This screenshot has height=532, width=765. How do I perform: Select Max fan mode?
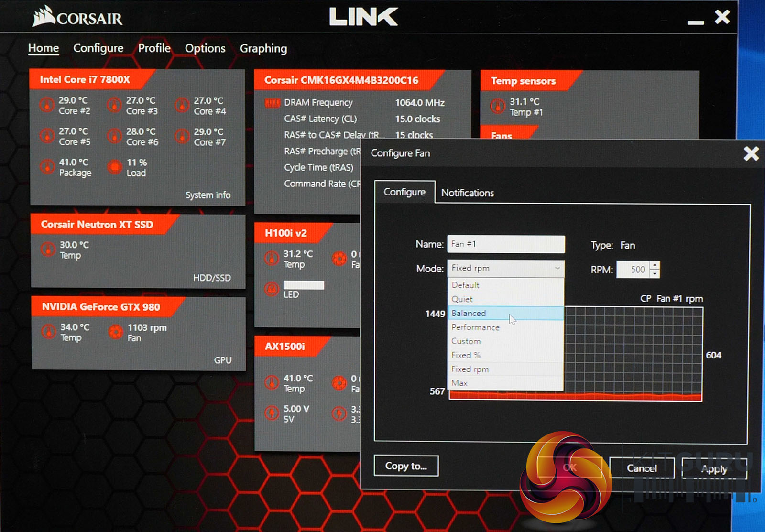pyautogui.click(x=506, y=383)
